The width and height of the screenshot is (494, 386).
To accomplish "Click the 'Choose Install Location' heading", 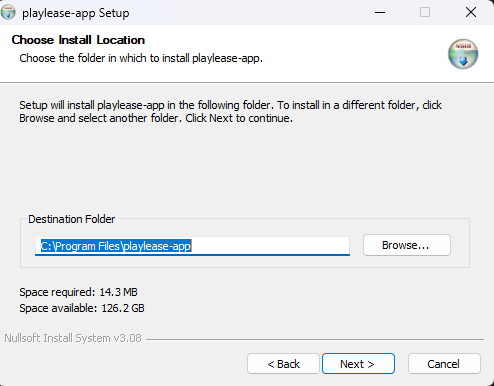I will (78, 40).
